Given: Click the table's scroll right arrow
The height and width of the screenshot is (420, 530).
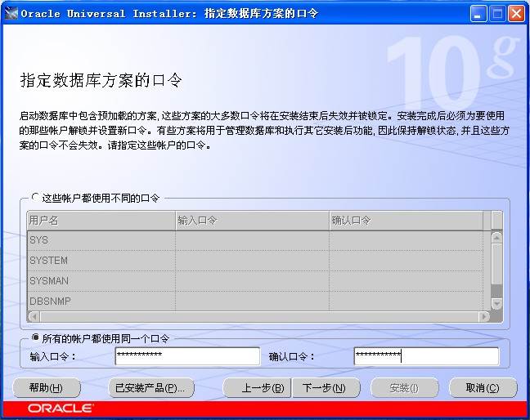Looking at the screenshot, I should coord(484,317).
